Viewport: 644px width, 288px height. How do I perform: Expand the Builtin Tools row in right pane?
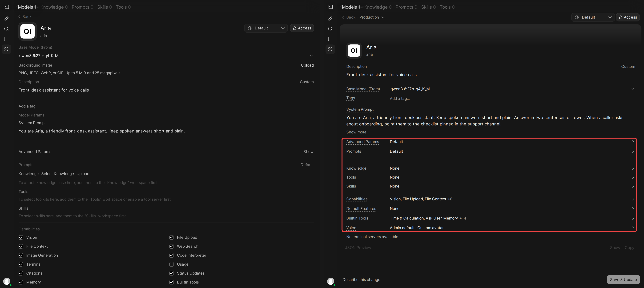pyautogui.click(x=490, y=218)
